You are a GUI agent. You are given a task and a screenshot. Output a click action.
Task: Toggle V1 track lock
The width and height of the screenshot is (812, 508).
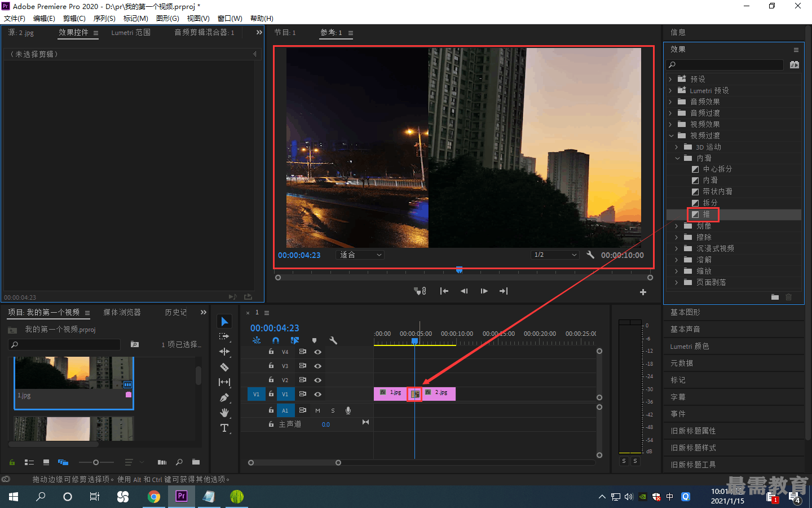coord(271,394)
